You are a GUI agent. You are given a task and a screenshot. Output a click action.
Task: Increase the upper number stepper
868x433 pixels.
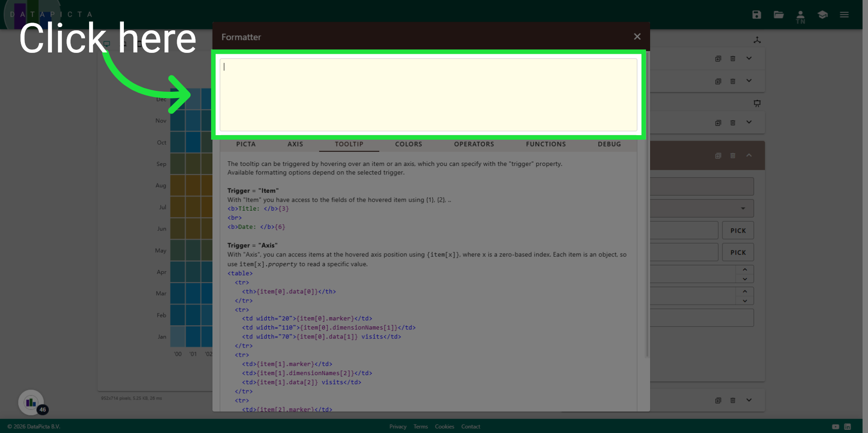[745, 269]
